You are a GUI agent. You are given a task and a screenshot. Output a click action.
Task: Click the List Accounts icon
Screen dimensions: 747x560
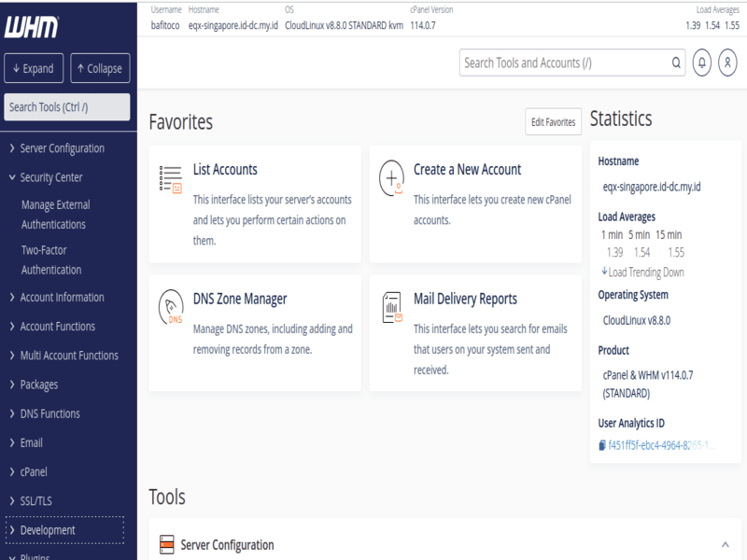tap(171, 179)
